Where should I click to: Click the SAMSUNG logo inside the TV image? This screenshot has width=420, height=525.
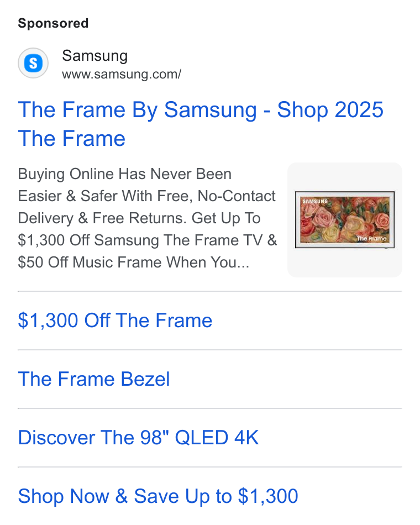pyautogui.click(x=315, y=201)
